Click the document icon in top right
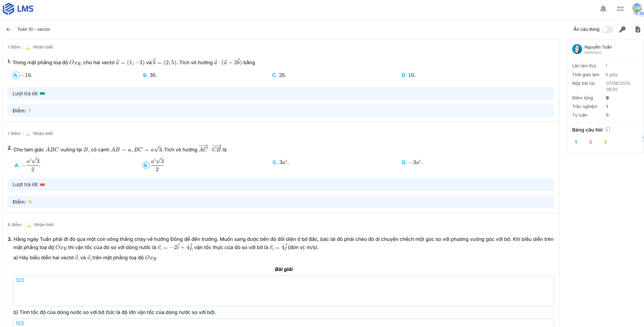 [638, 29]
